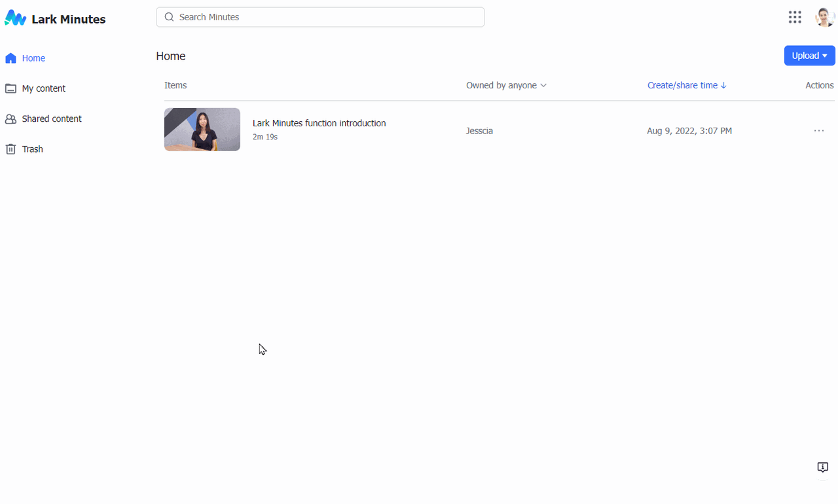This screenshot has height=504, width=838.
Task: Click the Home house icon in sidebar
Action: [x=10, y=58]
